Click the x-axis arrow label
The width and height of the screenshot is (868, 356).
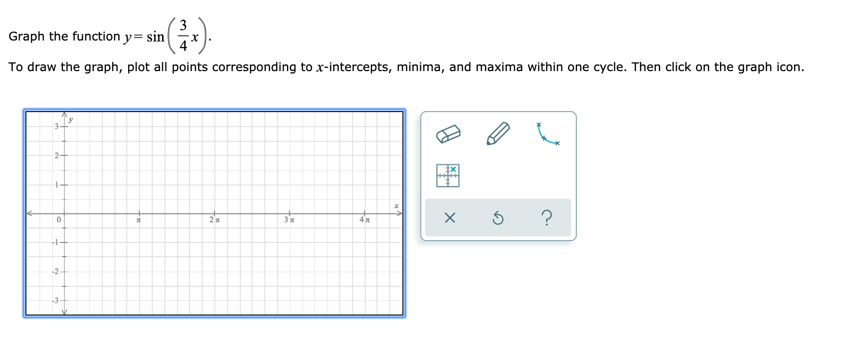tap(396, 206)
